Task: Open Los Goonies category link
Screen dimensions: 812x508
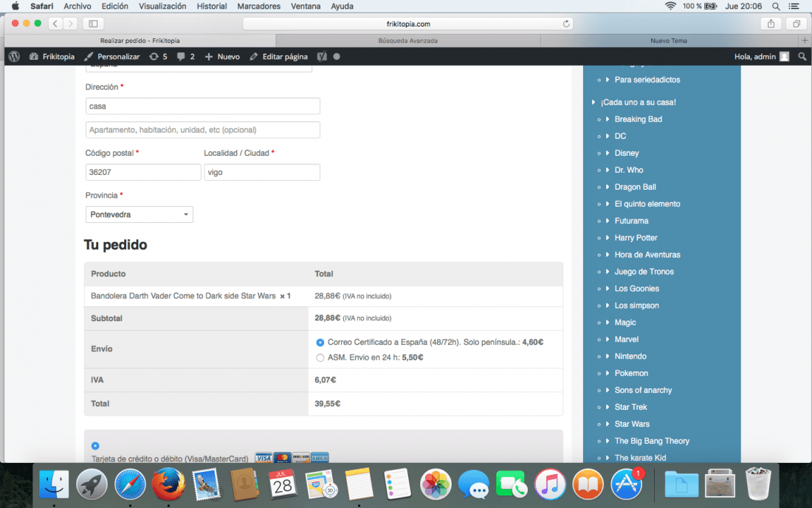Action: click(636, 289)
